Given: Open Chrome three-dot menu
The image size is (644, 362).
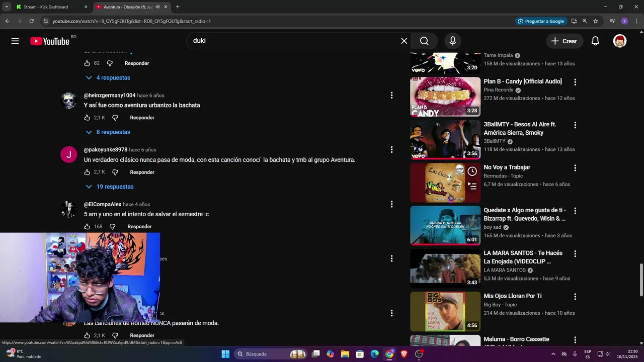Looking at the screenshot, I should [635, 21].
